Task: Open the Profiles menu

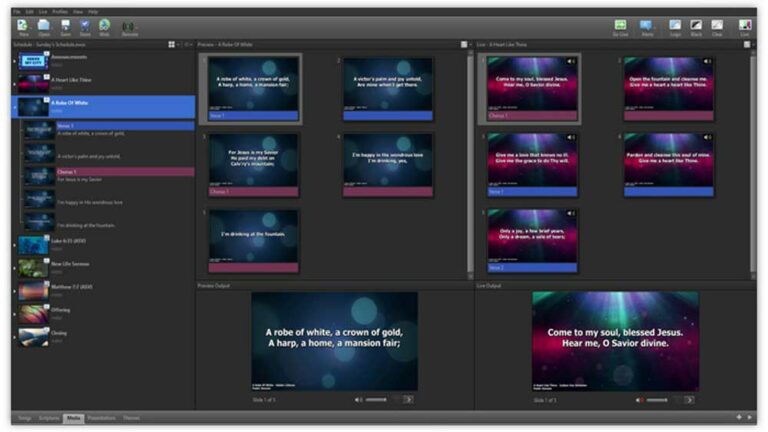Action: click(x=60, y=11)
